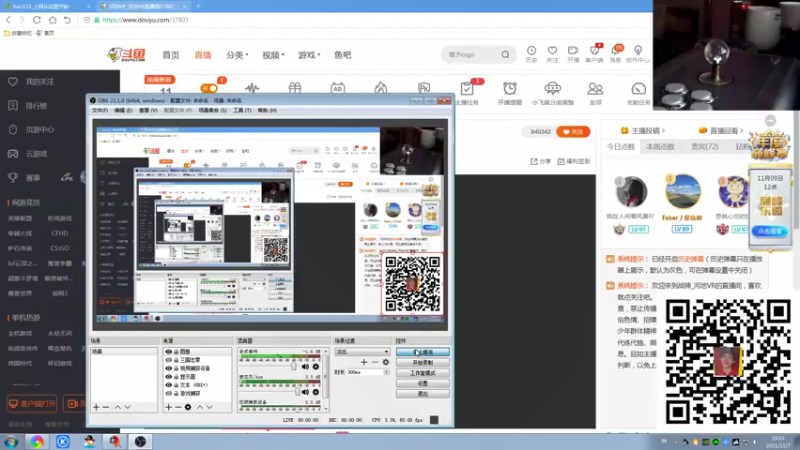Open the 编辑(E) menu in OBS
This screenshot has height=450, width=800.
click(123, 110)
